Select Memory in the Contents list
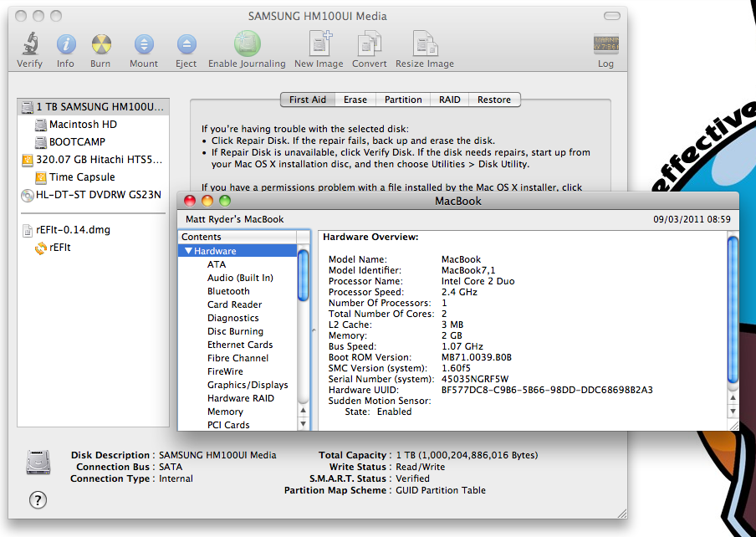 238,412
